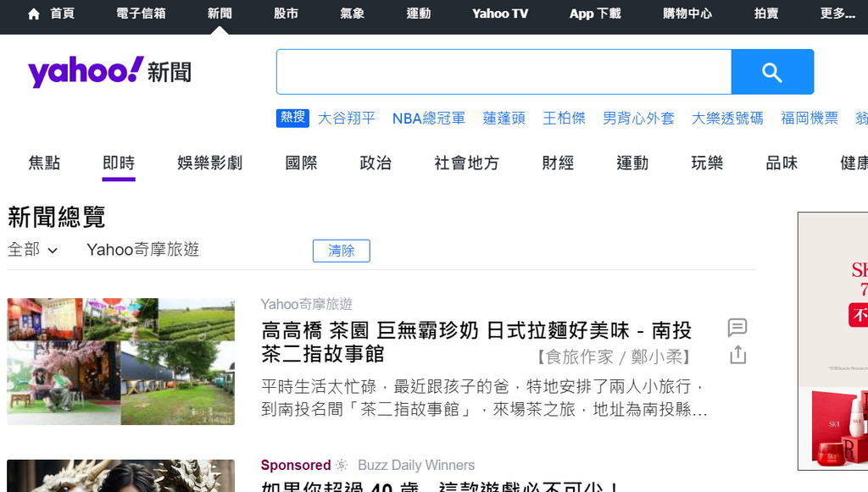Click trending search 福岡機票
Image resolution: width=868 pixels, height=492 pixels.
(810, 119)
